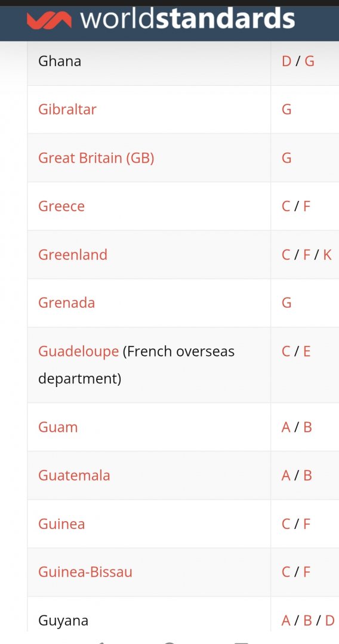Screen dimensions: 339x644
Task: Click the Guinea country link
Action: pyautogui.click(x=61, y=524)
